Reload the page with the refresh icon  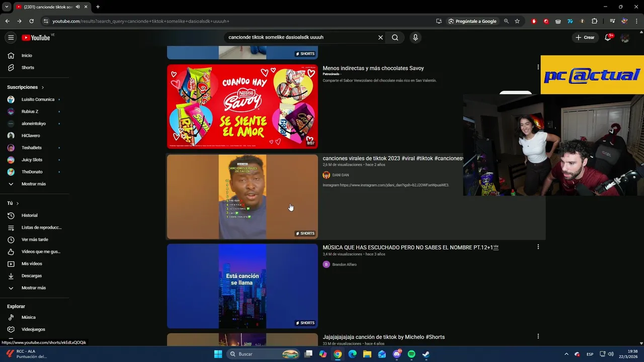coord(31,21)
